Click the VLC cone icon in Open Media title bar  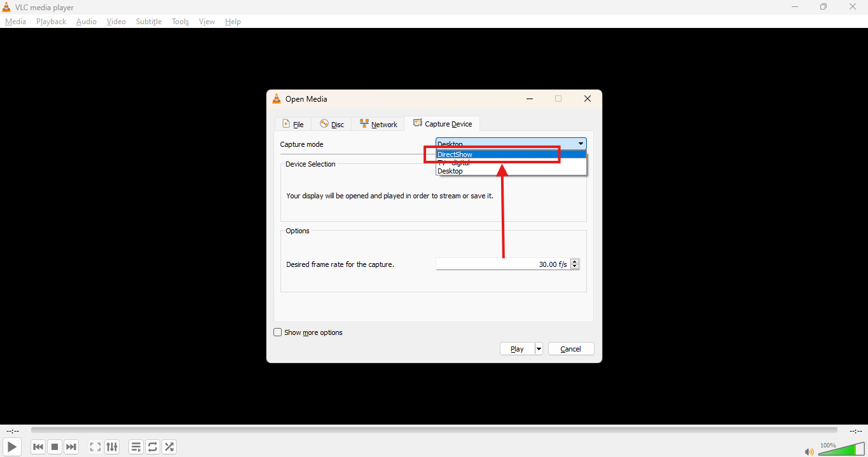277,99
